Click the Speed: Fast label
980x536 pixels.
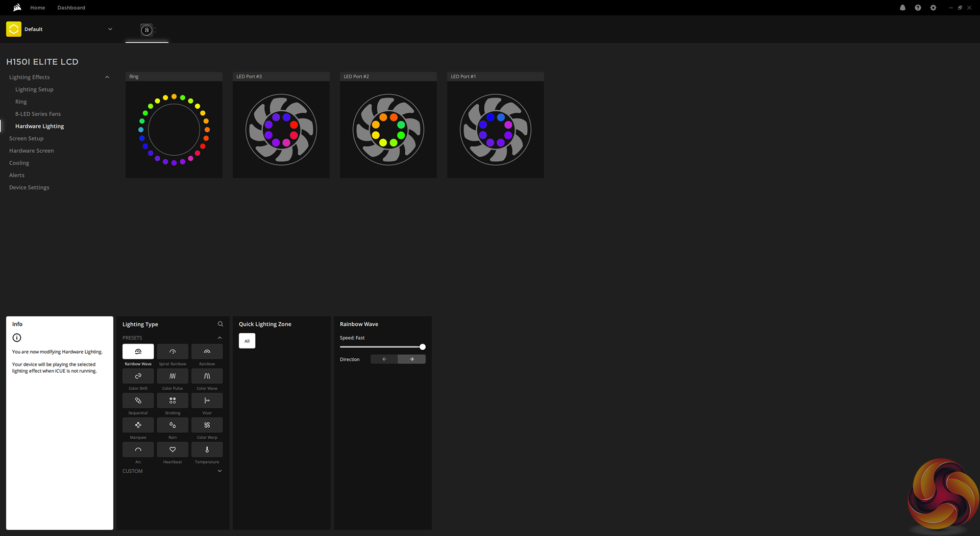coord(352,338)
